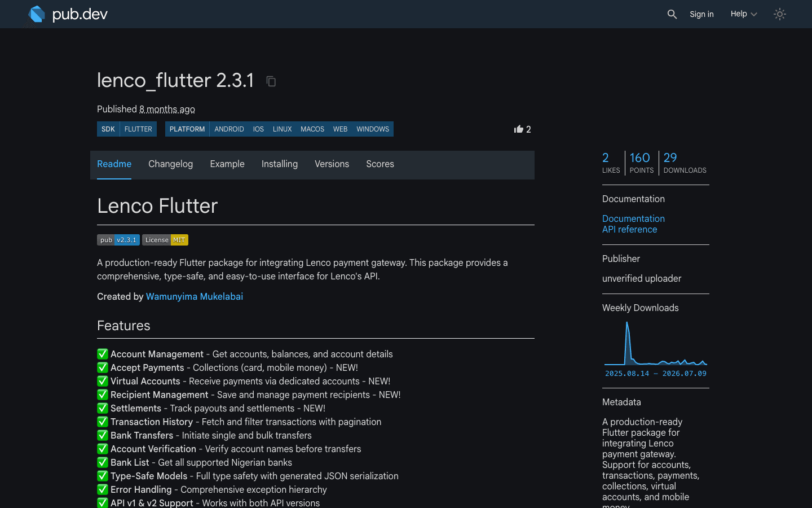Click the pub.dev site title text
The width and height of the screenshot is (812, 508).
(80, 14)
